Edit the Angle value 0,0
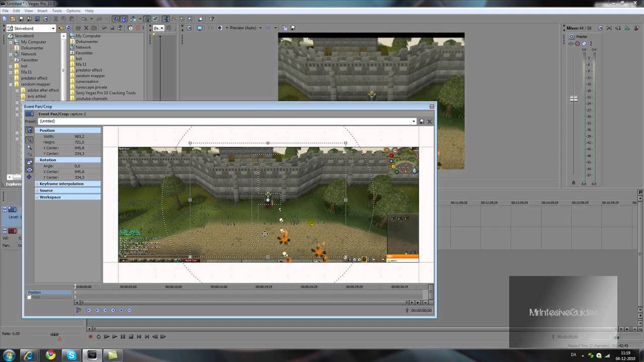The width and height of the screenshot is (644, 362). click(77, 166)
